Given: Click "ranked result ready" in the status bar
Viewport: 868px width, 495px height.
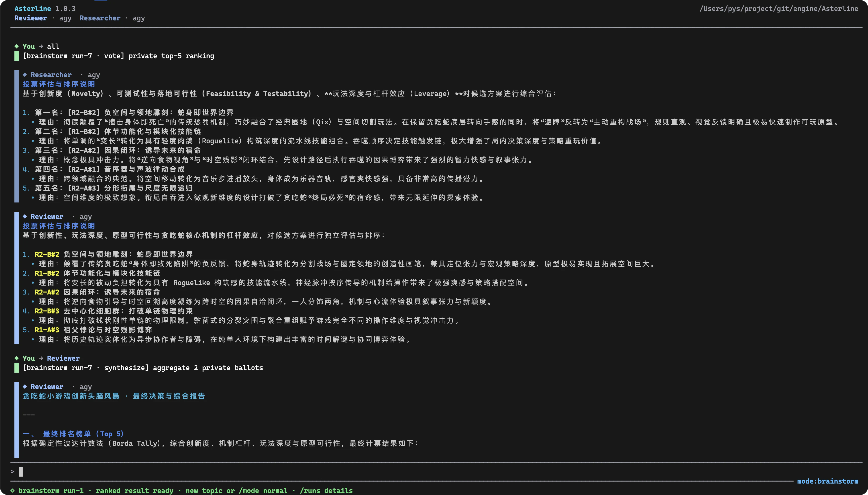Looking at the screenshot, I should [x=134, y=491].
